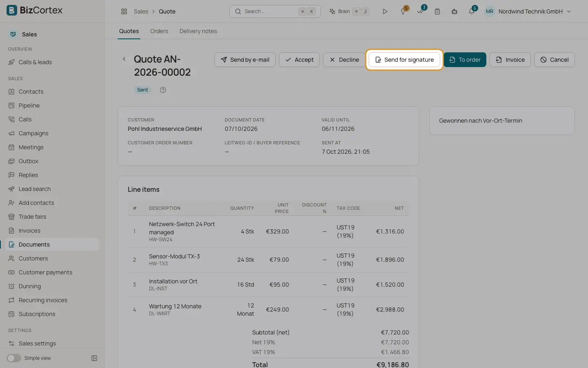The height and width of the screenshot is (368, 588).
Task: Open the checkmark tasks icon with badge 3
Action: (x=420, y=11)
